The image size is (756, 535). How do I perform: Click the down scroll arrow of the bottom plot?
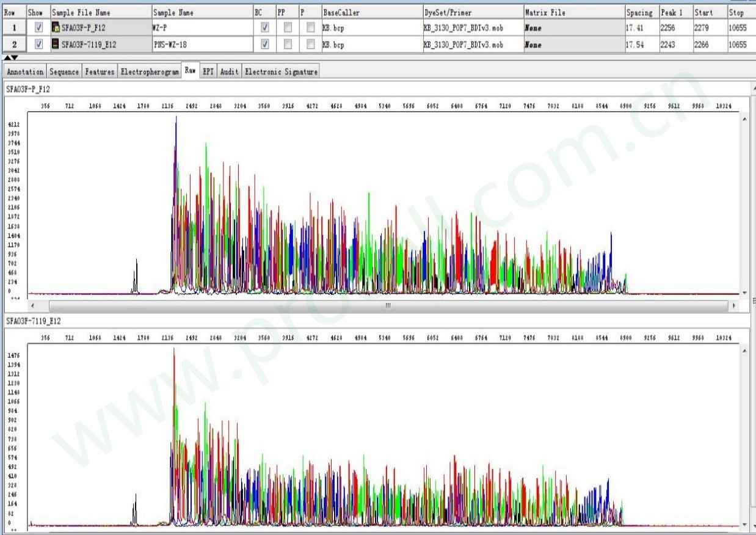coord(743,526)
